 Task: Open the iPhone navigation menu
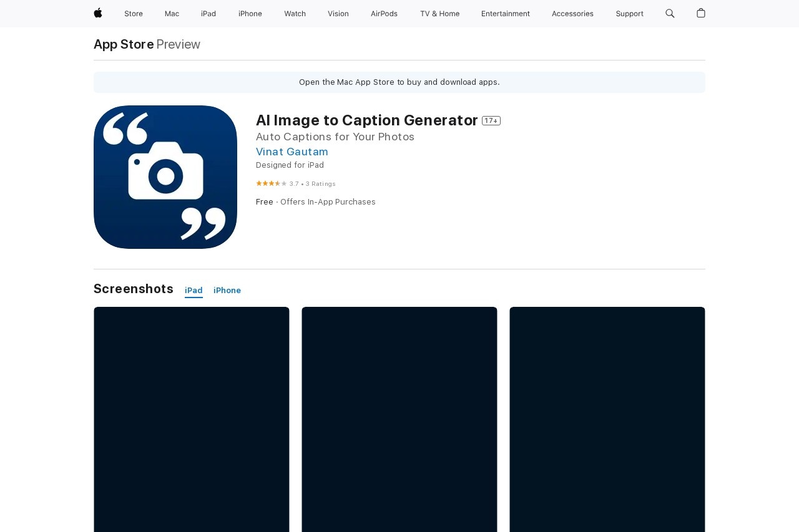[x=250, y=14]
